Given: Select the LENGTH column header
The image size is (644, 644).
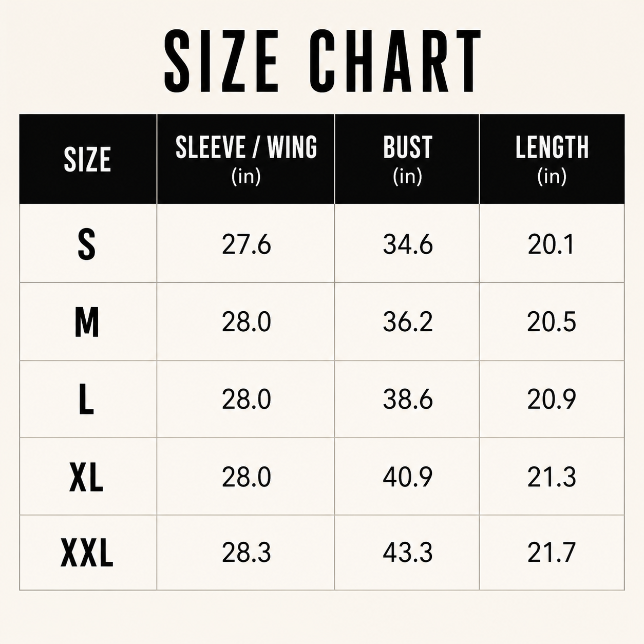Looking at the screenshot, I should pos(552,159).
